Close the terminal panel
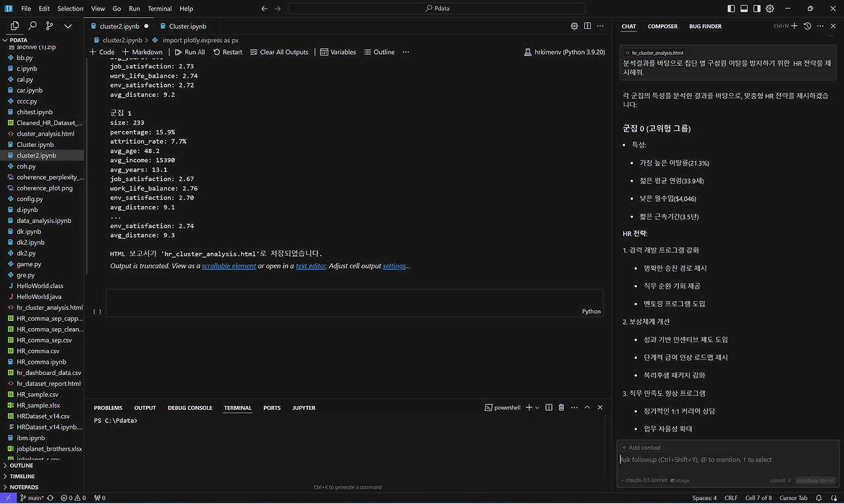 point(599,408)
